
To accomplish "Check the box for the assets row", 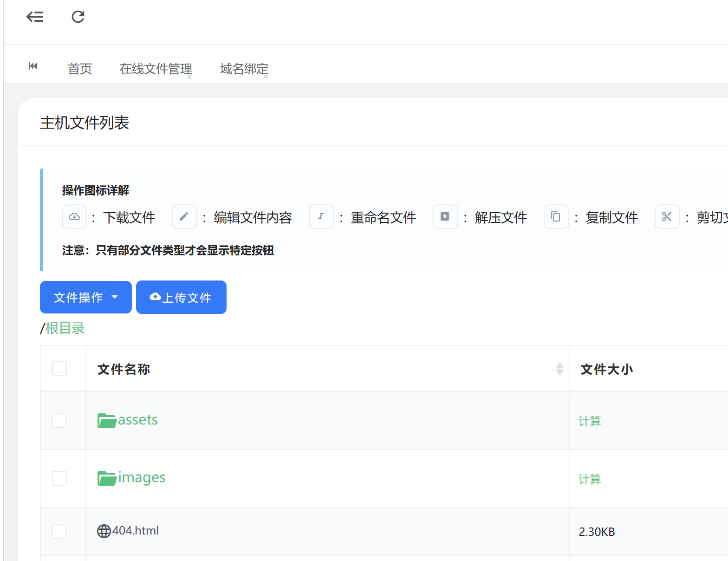I will (x=59, y=421).
